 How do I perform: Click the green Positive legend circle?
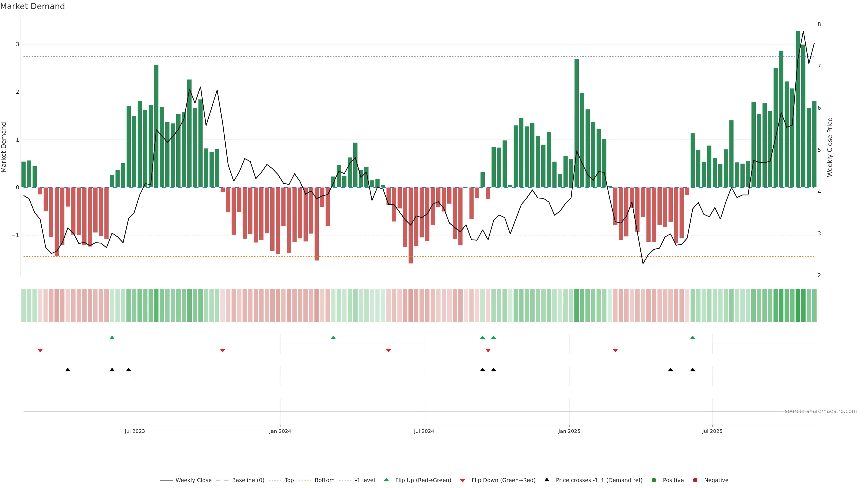654,480
